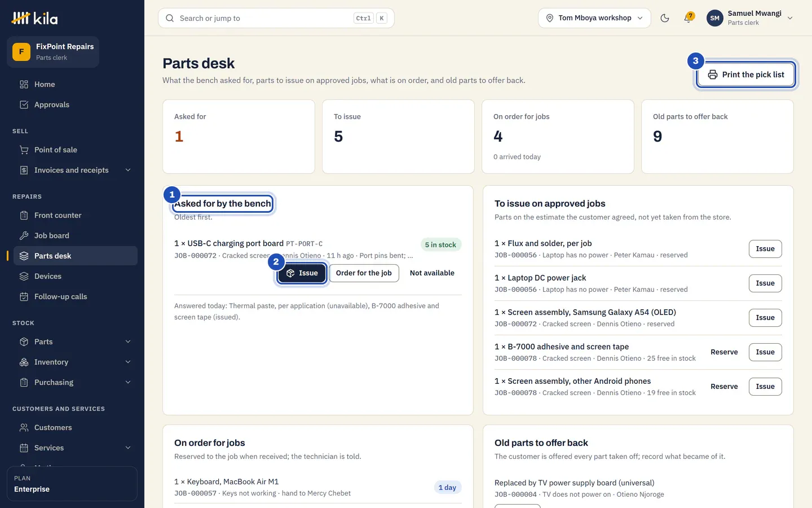Open the notifications bell

(688, 18)
